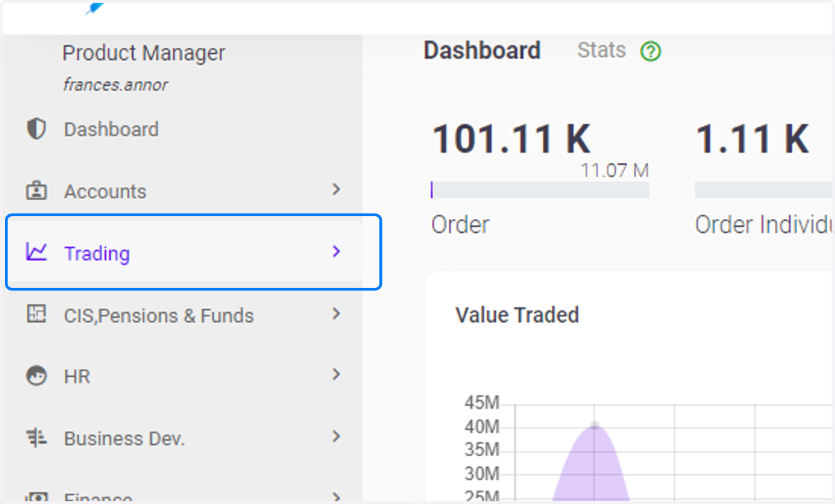Screen dimensions: 835x504
Task: Open the green help question mark icon
Action: coord(651,51)
